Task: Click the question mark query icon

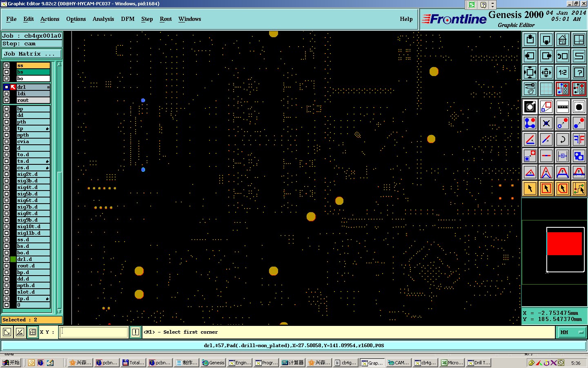Action: [579, 72]
